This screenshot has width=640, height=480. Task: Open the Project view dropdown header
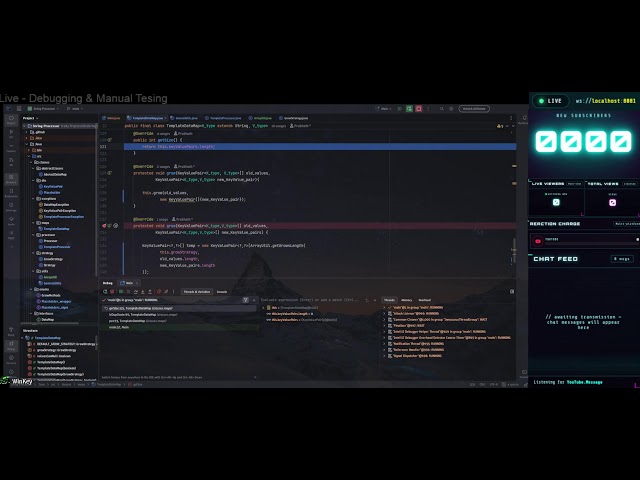pos(31,118)
